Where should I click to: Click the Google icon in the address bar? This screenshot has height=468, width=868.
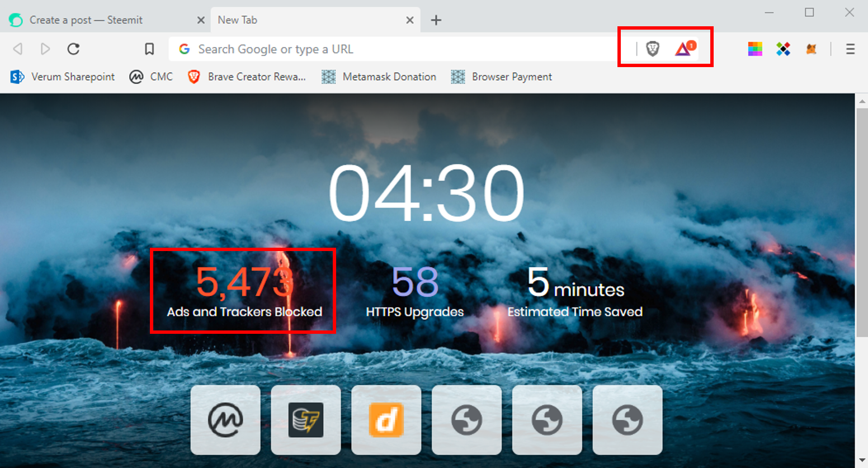184,49
